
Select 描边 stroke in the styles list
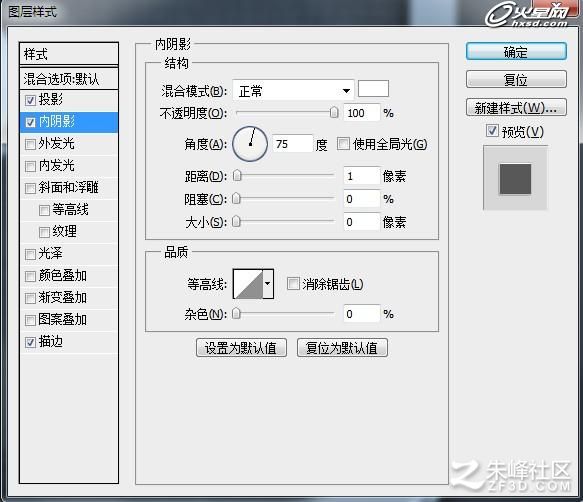[x=69, y=342]
